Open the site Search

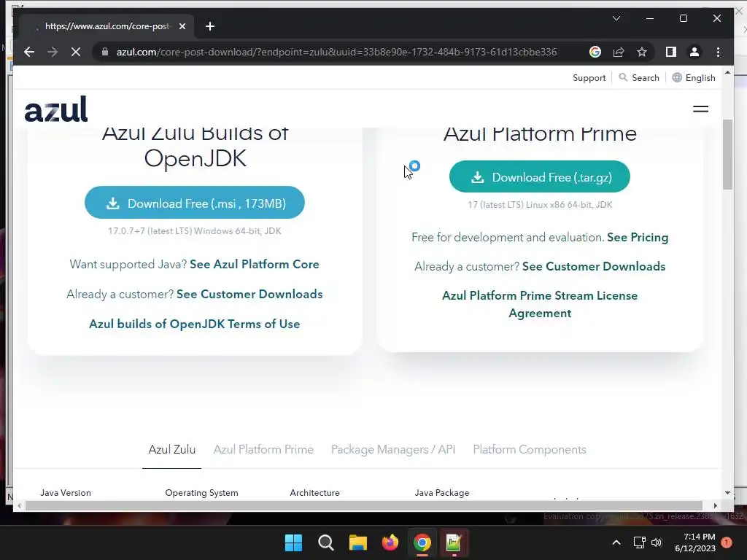click(639, 77)
